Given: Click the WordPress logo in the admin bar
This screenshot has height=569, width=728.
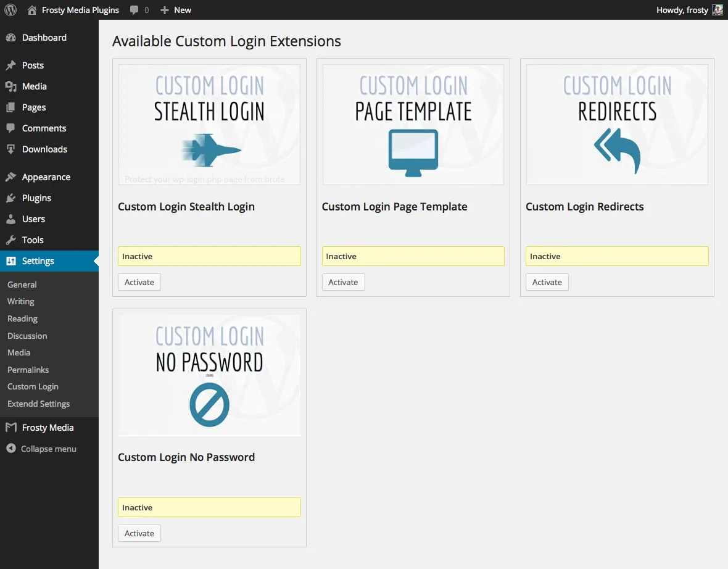Looking at the screenshot, I should [10, 10].
